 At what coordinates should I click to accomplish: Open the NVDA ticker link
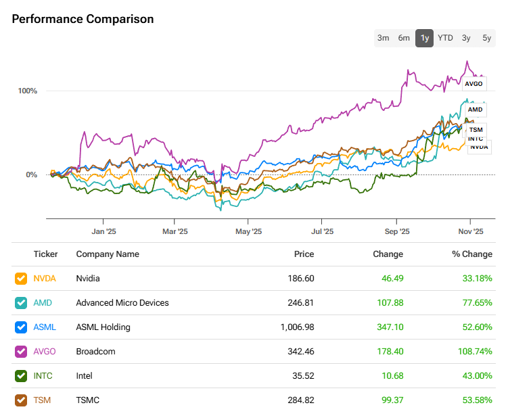[45, 279]
